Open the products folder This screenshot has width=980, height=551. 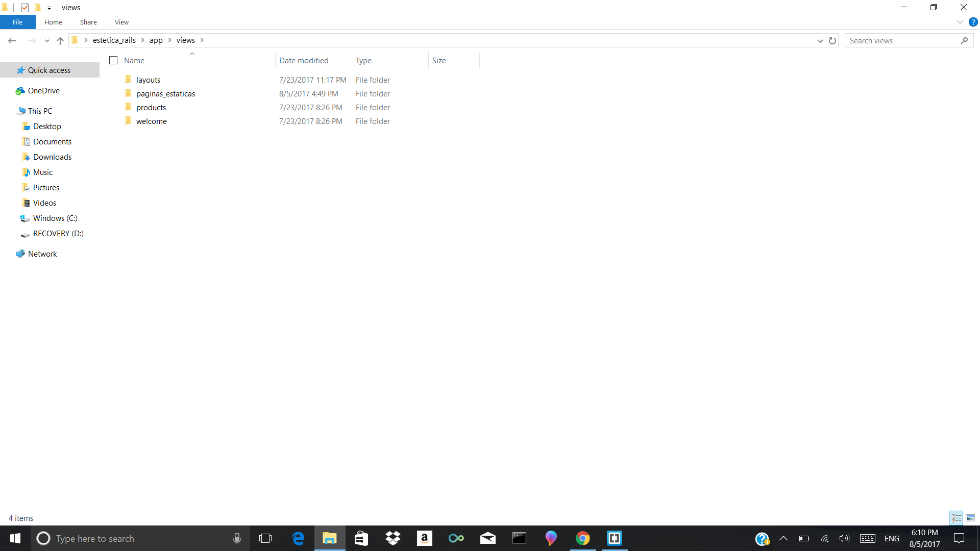pyautogui.click(x=151, y=107)
